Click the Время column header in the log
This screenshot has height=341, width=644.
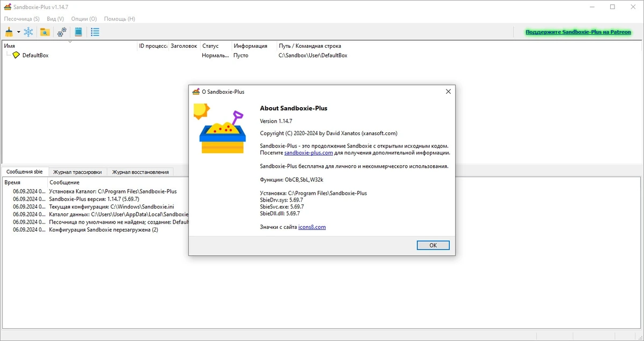25,183
